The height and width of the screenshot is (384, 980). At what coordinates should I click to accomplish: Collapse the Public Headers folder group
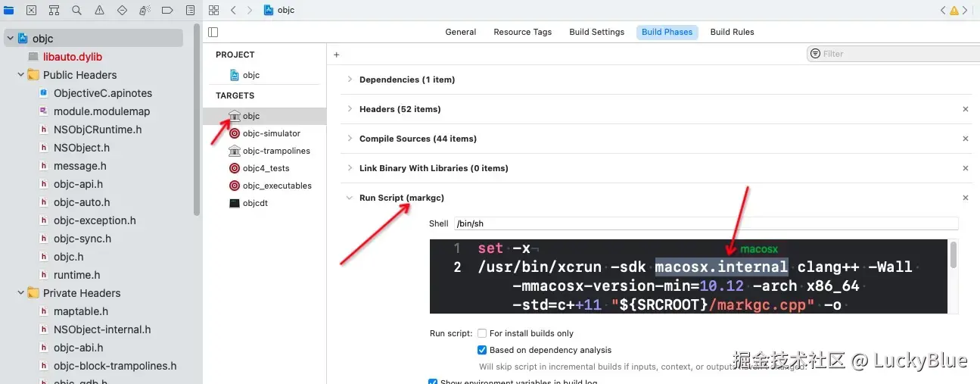[21, 75]
